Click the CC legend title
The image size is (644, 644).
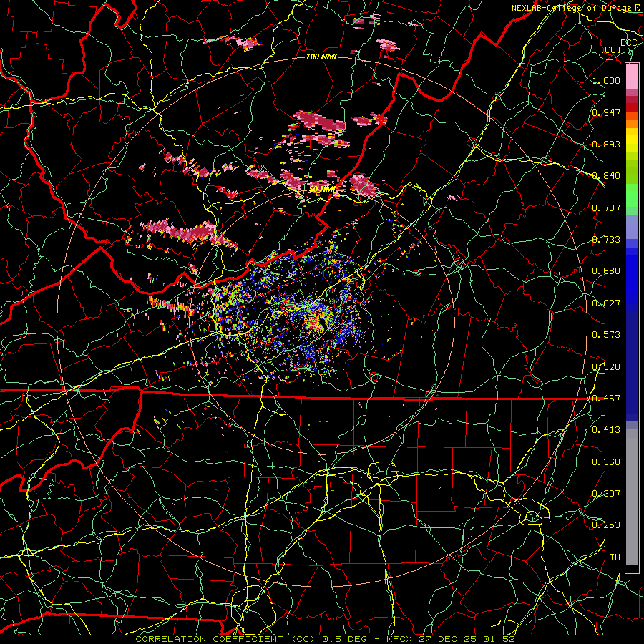tap(611, 50)
